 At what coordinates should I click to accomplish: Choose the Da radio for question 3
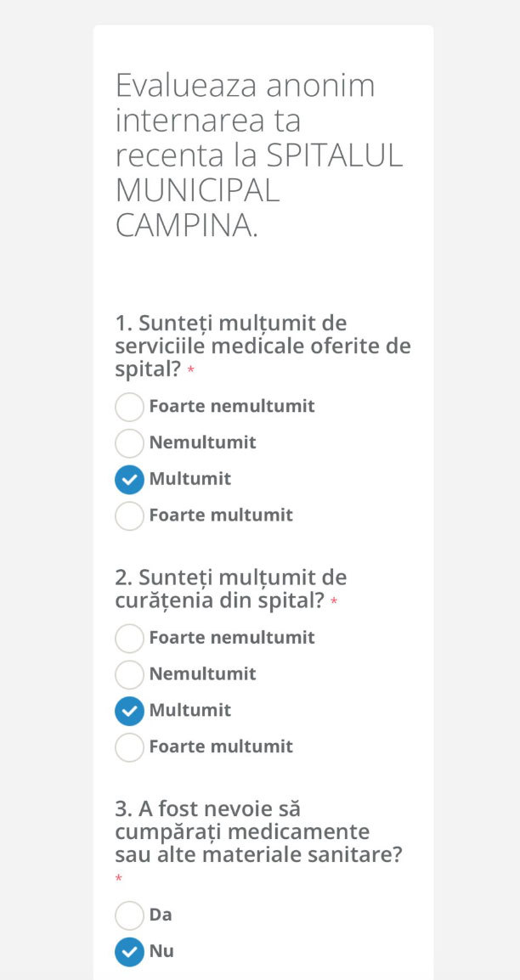point(129,915)
